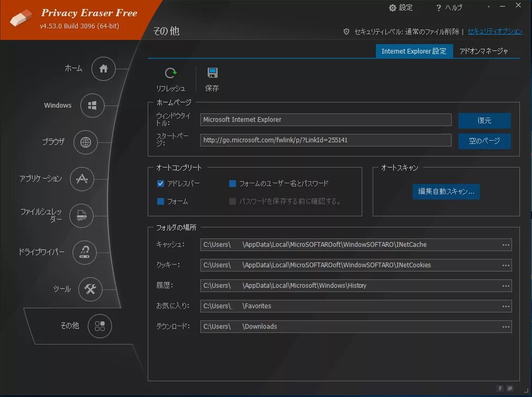Browse for the ダウンロード folder with its ellipsis

506,327
